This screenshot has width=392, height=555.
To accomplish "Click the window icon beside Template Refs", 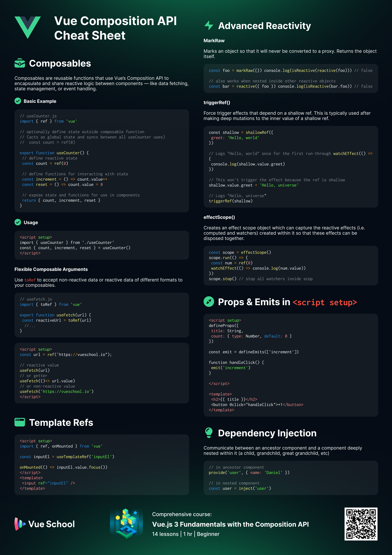I will [x=20, y=422].
